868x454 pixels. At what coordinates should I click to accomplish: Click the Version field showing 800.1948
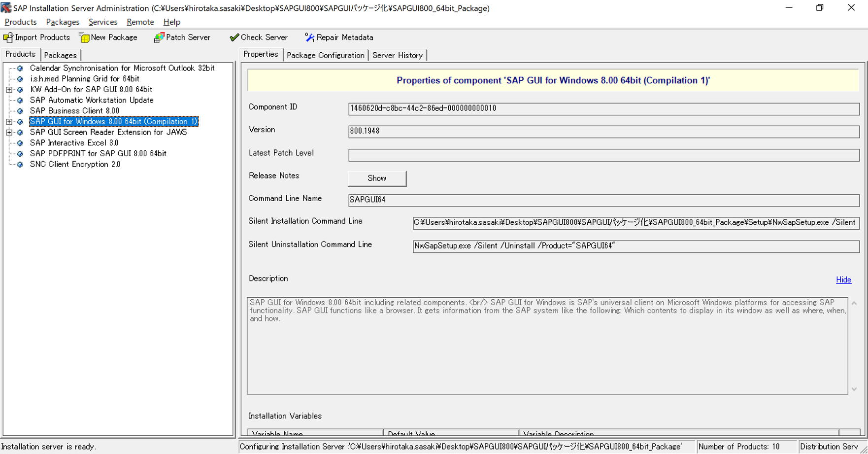(604, 132)
